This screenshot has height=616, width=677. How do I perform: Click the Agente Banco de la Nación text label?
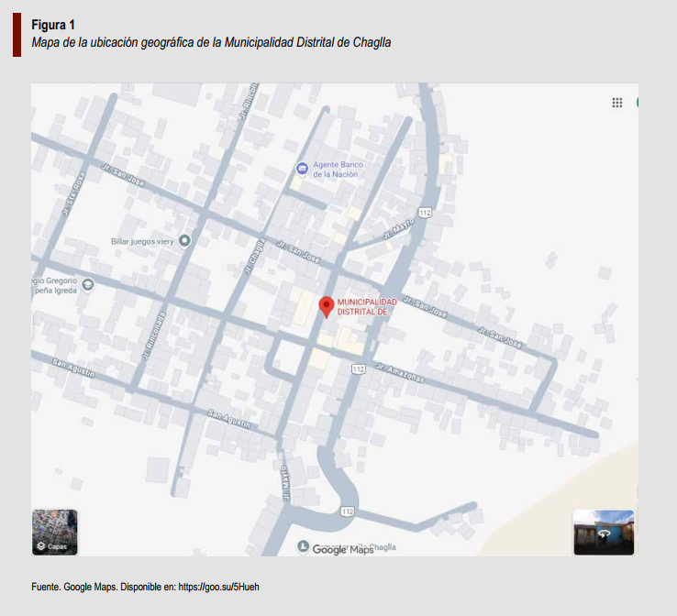pyautogui.click(x=338, y=170)
